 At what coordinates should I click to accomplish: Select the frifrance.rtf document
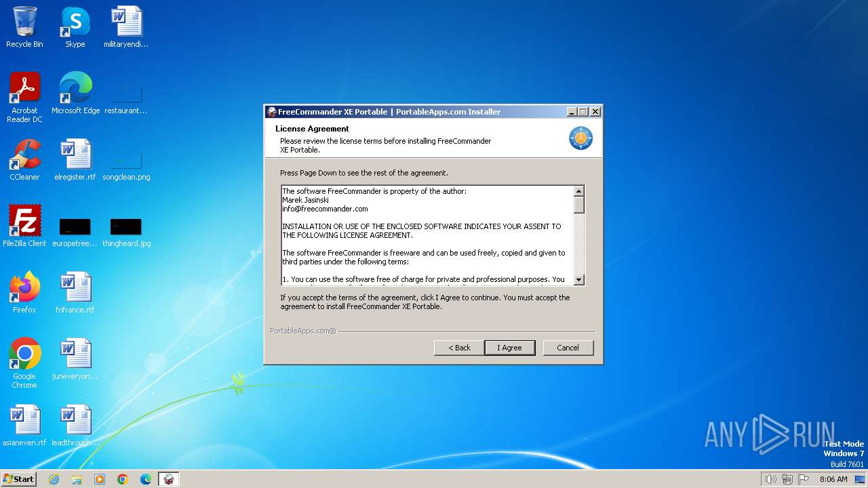75,293
